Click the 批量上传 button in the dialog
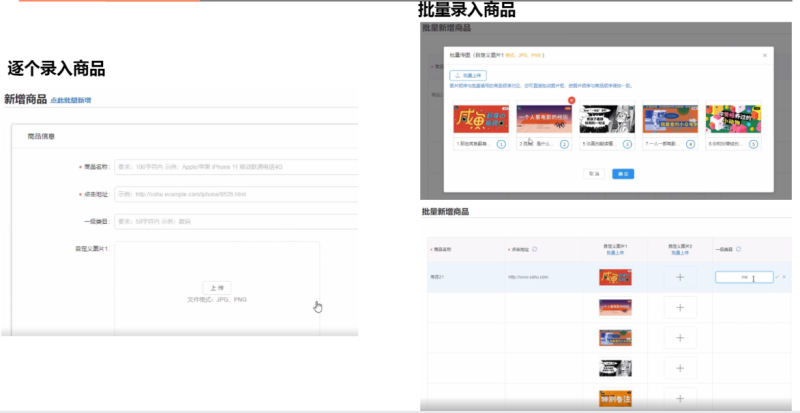 pos(468,76)
